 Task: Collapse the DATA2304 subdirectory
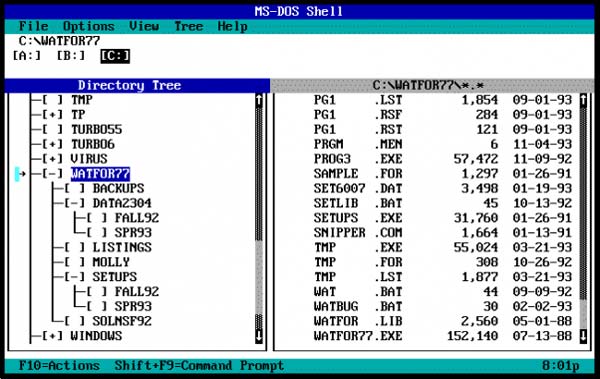pyautogui.click(x=75, y=203)
